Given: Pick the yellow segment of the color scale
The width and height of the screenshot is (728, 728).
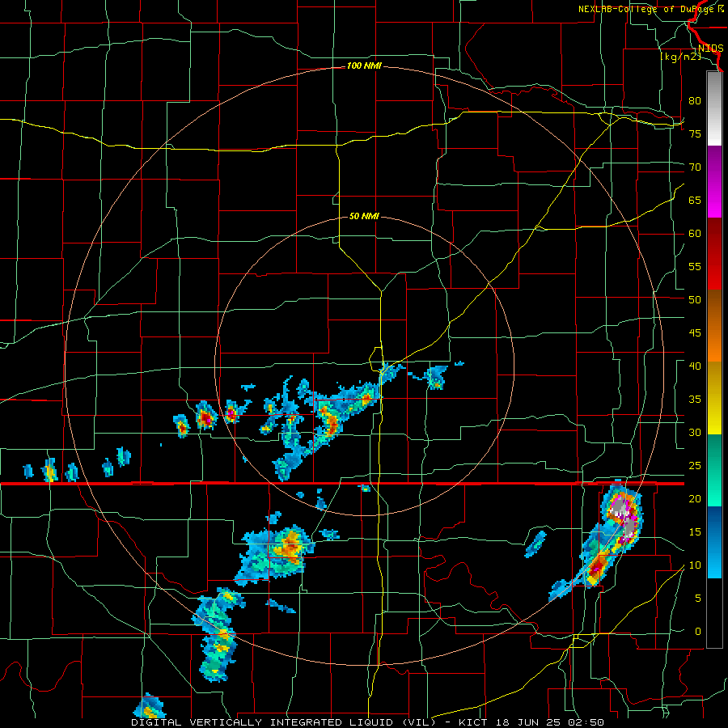Looking at the screenshot, I should [714, 398].
